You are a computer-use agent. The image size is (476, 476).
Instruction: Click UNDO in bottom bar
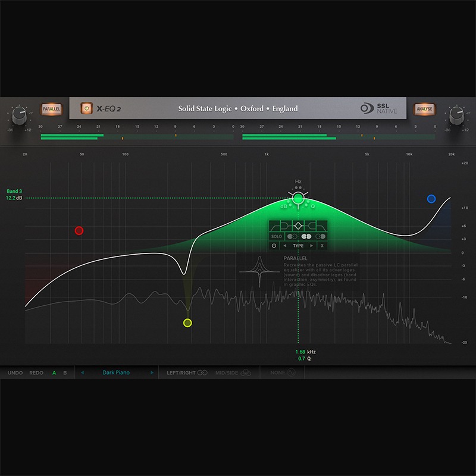[x=15, y=372]
